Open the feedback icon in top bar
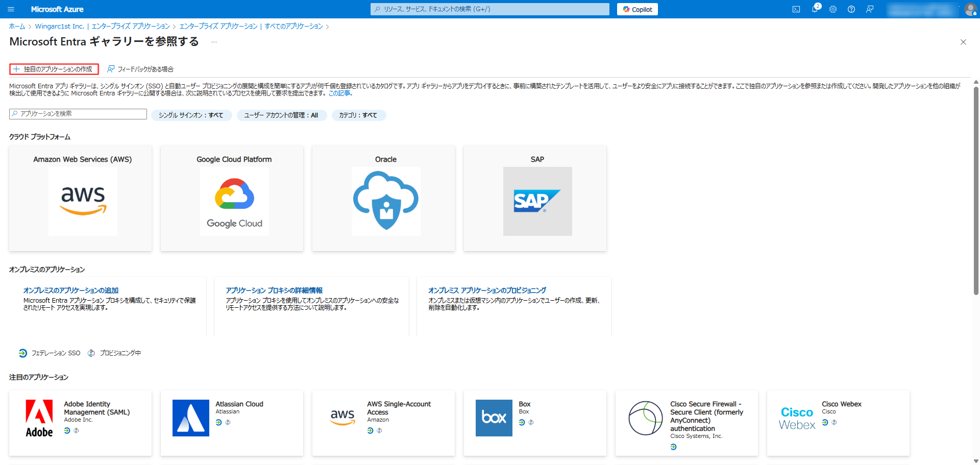 (x=870, y=9)
